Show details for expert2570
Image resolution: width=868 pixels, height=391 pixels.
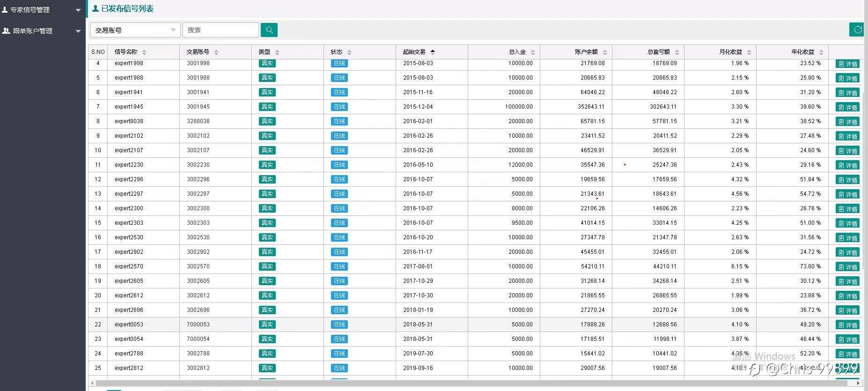point(847,267)
